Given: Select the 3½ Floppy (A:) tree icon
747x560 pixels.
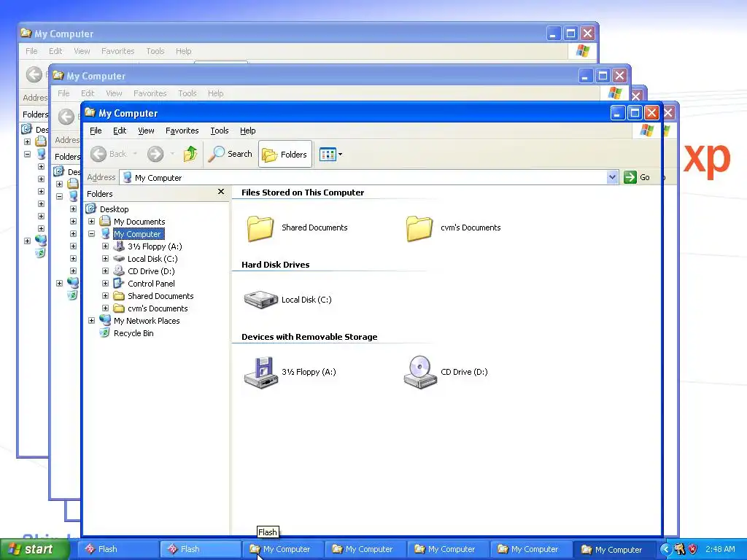Looking at the screenshot, I should pos(119,246).
